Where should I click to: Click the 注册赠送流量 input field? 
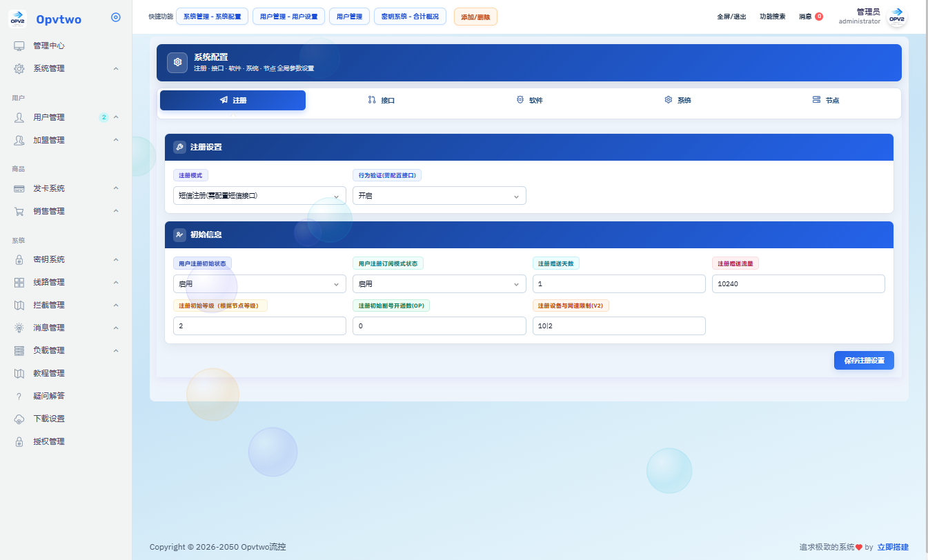tap(798, 284)
